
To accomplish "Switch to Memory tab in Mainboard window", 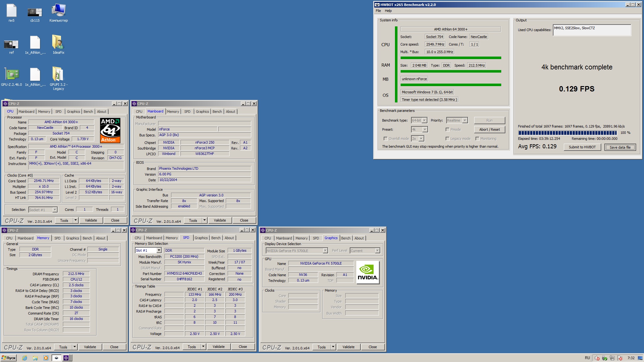I will (173, 112).
